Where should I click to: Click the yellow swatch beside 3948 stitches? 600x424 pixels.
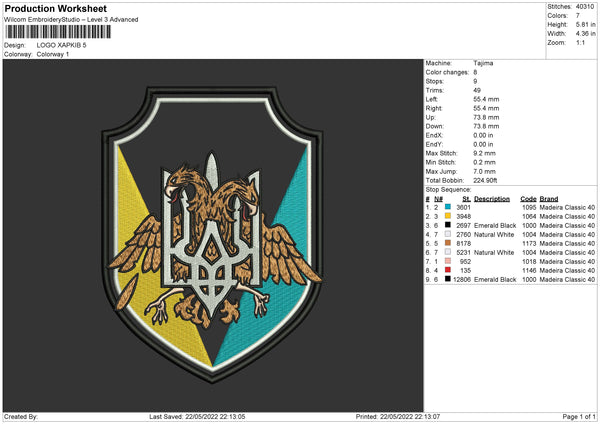pyautogui.click(x=448, y=216)
